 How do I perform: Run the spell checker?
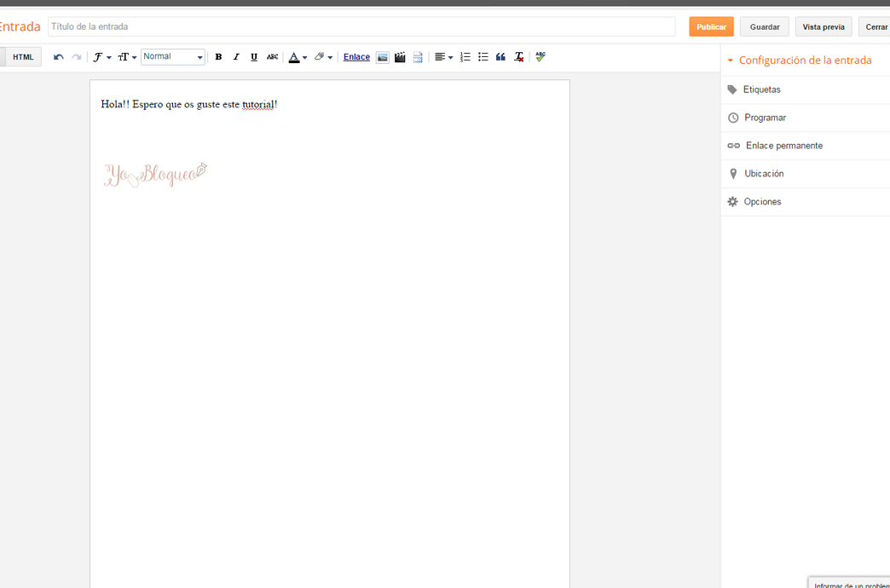tap(540, 57)
